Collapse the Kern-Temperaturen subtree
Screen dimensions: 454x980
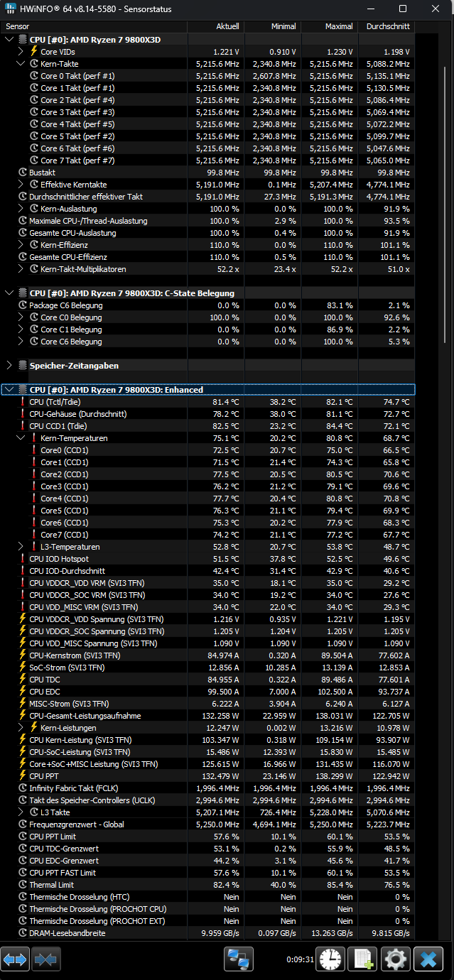tap(21, 438)
